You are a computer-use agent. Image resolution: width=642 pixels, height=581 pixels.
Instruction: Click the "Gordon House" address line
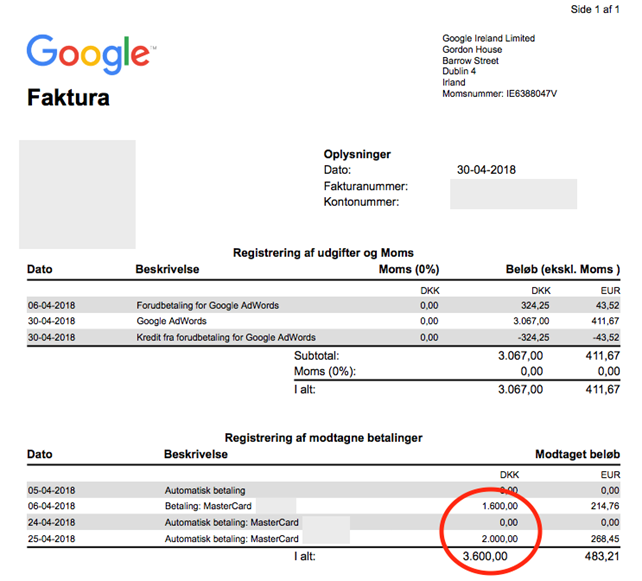472,50
